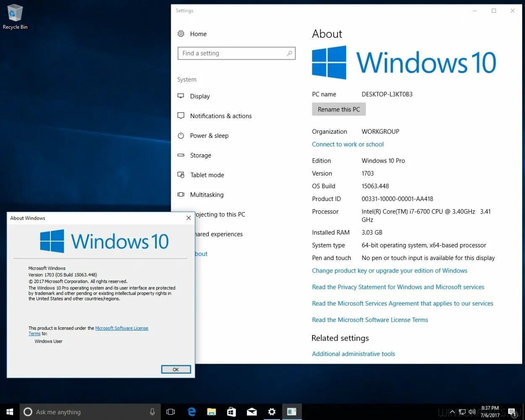Open Microsoft Services Agreement link

402,303
